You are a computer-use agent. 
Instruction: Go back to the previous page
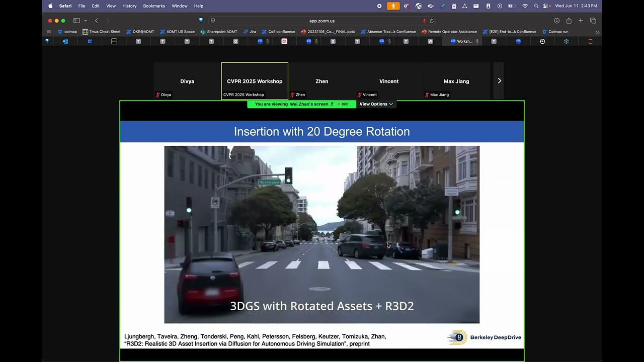pyautogui.click(x=97, y=21)
